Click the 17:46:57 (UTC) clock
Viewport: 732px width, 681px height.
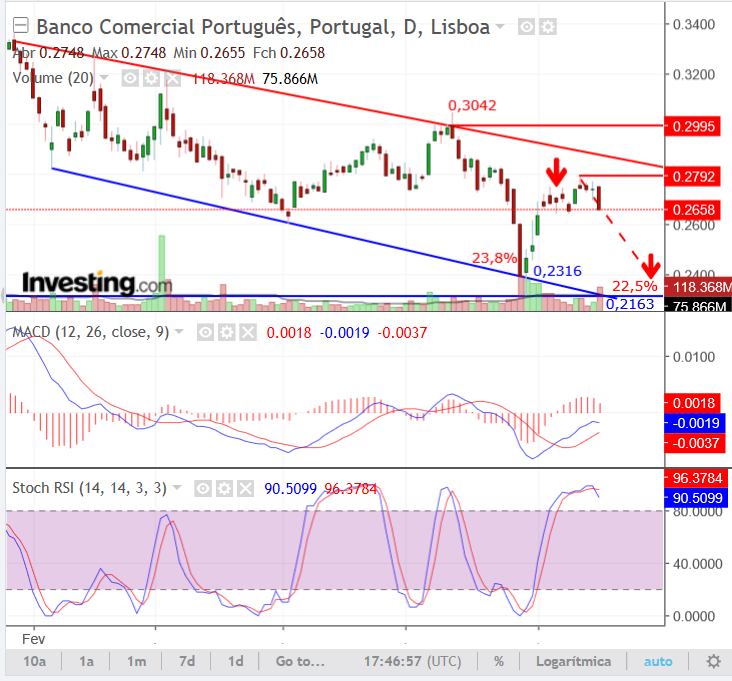point(412,661)
